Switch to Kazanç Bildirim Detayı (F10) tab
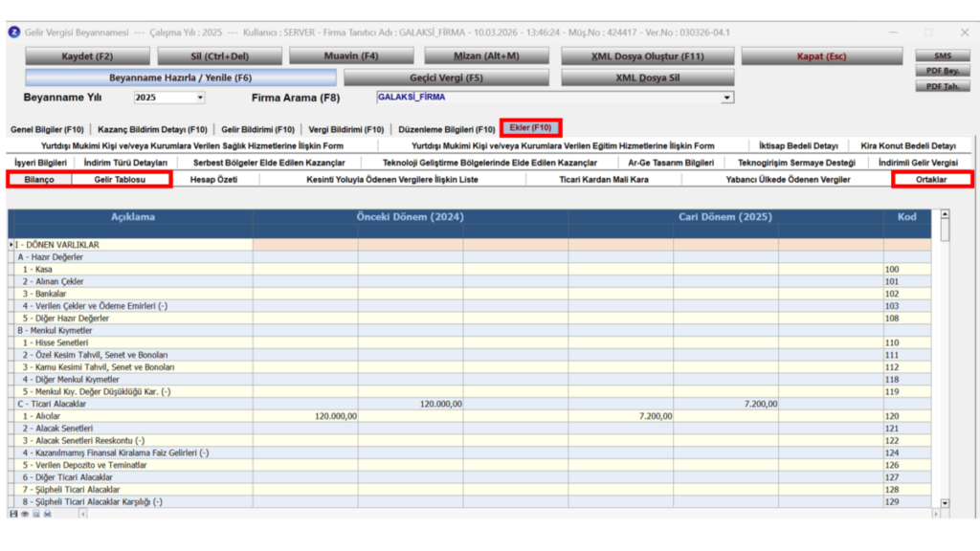This screenshot has width=980, height=551. tap(152, 129)
